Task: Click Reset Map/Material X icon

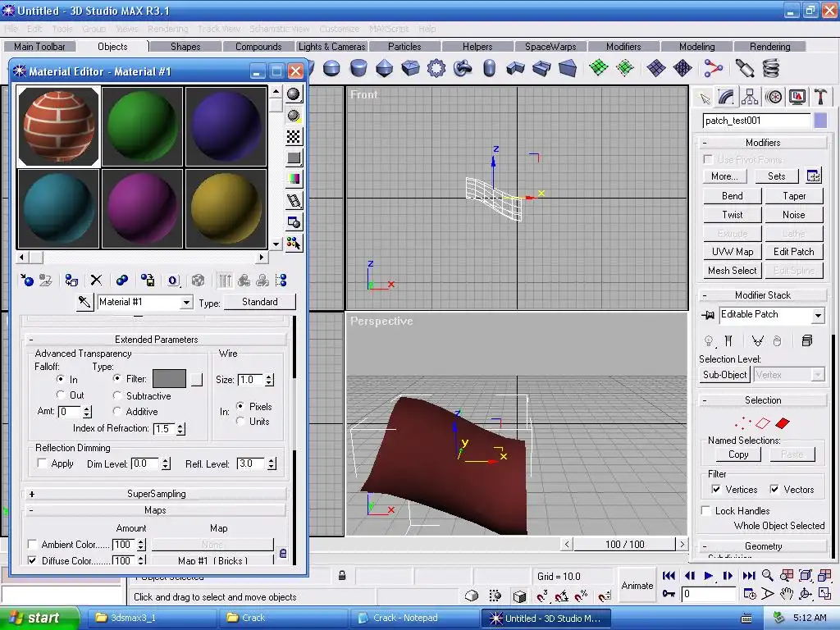Action: (96, 281)
